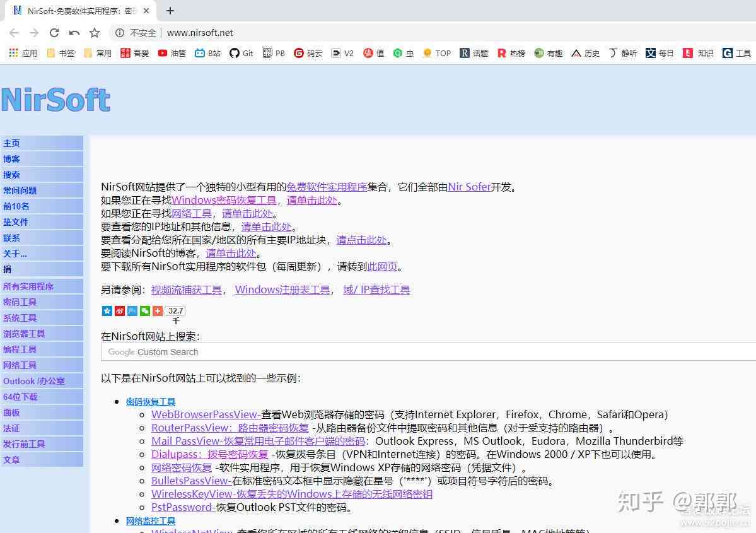Select 浏览器工具 in the sidebar
The image size is (756, 533).
(42, 334)
